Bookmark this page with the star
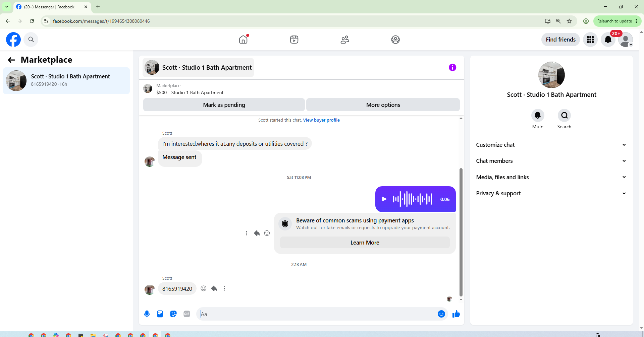The height and width of the screenshot is (337, 644). pyautogui.click(x=569, y=21)
